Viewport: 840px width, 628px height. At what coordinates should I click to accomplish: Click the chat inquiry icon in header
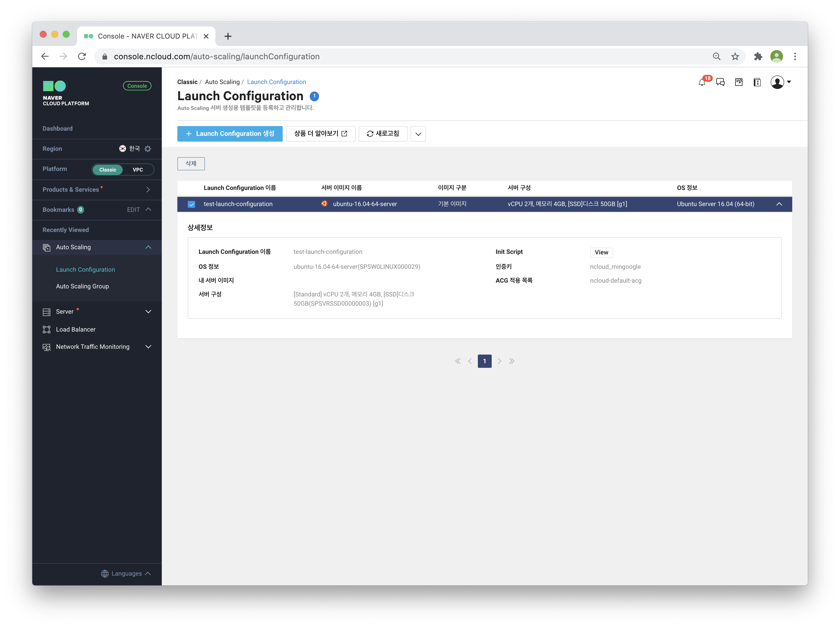click(x=720, y=82)
